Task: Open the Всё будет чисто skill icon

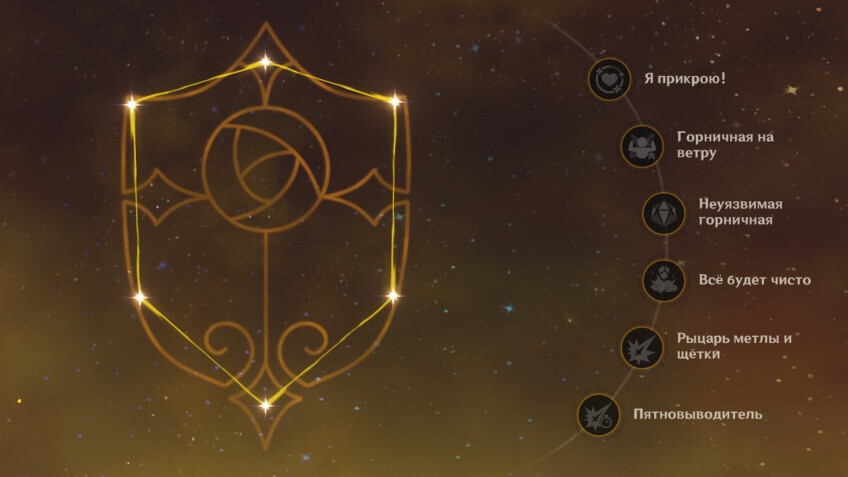Action: pos(664,281)
